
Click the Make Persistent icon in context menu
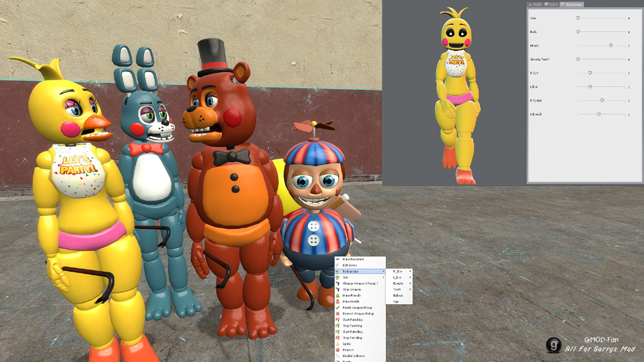click(338, 259)
